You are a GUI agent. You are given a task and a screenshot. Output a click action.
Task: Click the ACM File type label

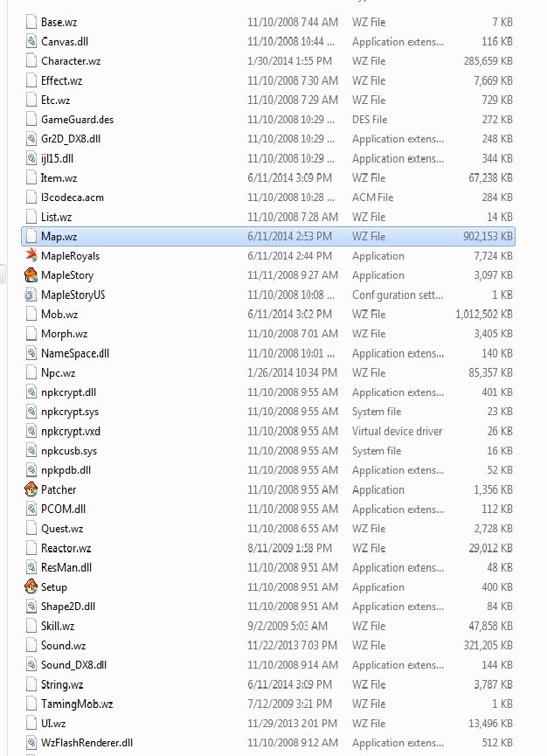pyautogui.click(x=372, y=198)
